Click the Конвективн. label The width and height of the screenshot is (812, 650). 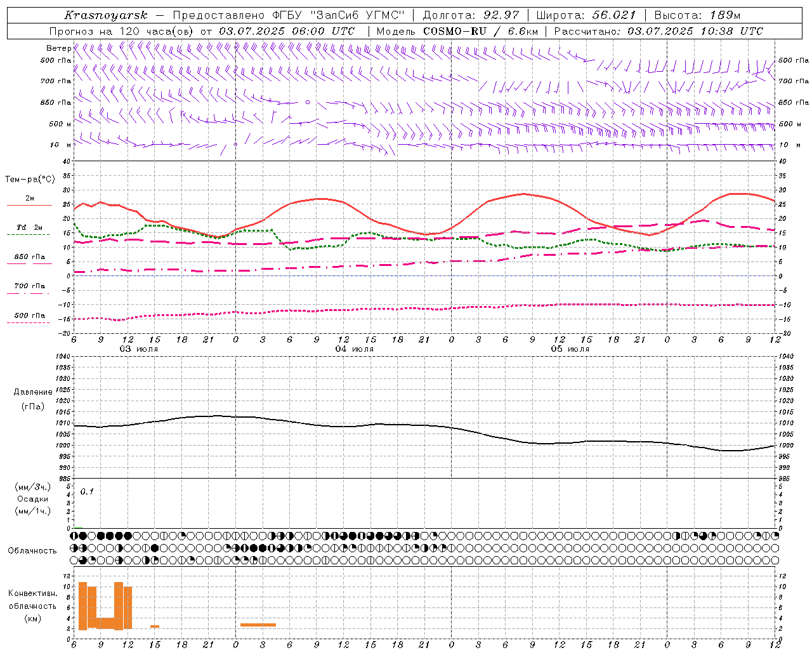pos(33,594)
